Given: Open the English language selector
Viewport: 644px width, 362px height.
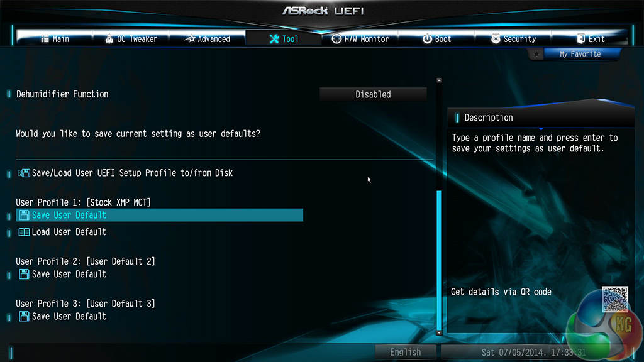Looking at the screenshot, I should click(x=406, y=352).
